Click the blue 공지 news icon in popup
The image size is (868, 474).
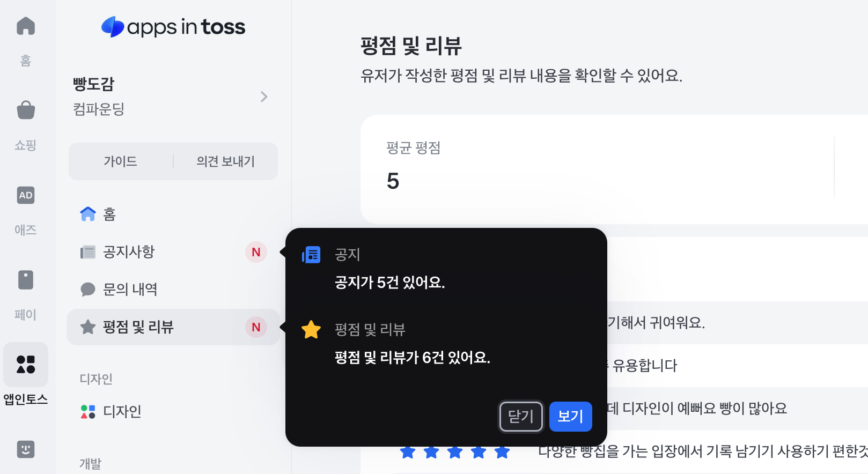click(x=311, y=255)
